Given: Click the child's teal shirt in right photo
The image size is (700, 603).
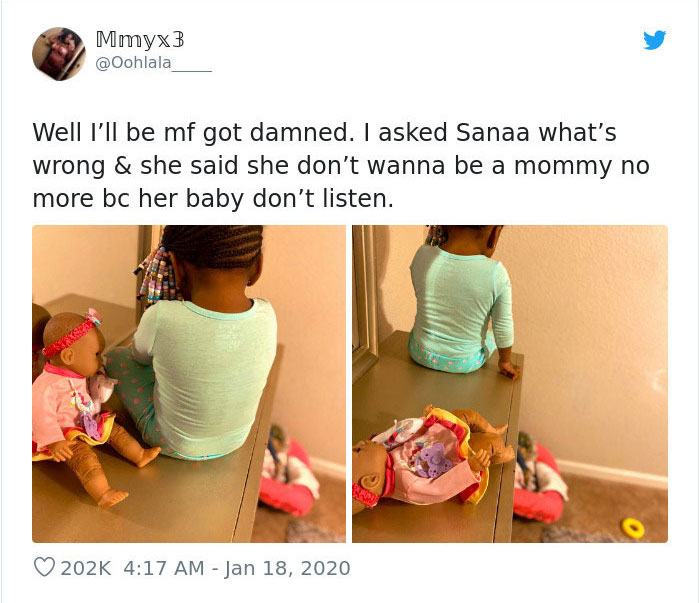Looking at the screenshot, I should [x=461, y=300].
